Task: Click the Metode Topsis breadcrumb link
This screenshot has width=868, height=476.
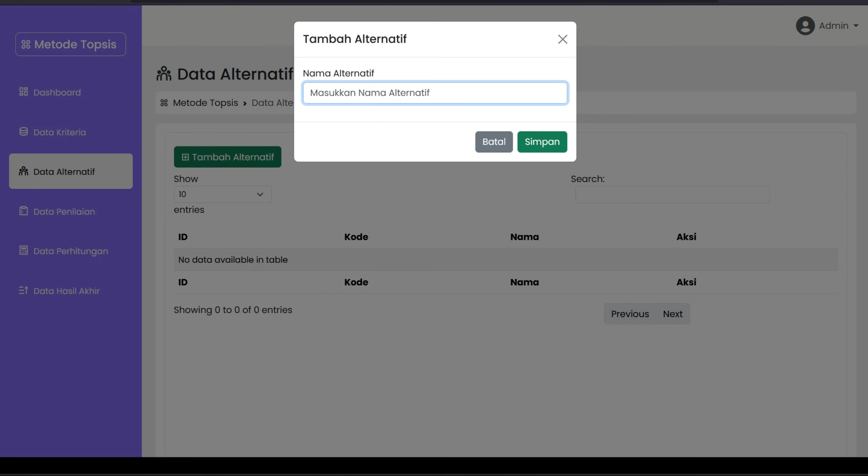Action: click(x=205, y=103)
